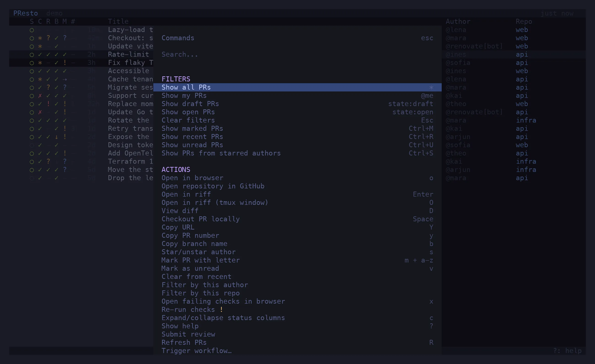Click the yellow exclamation on Add OpenTel row
This screenshot has width=595, height=364.
(65, 153)
